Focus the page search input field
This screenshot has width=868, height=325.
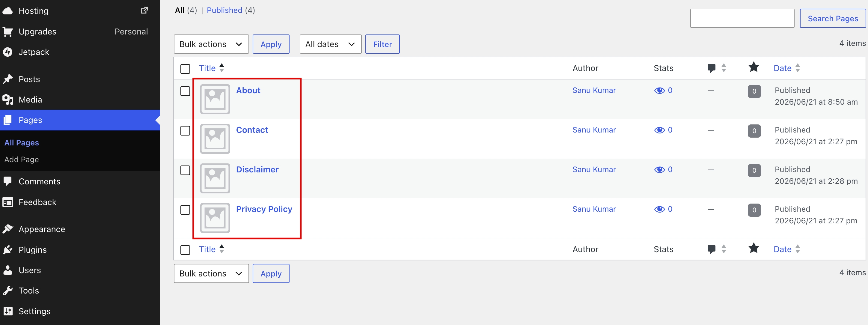(742, 19)
